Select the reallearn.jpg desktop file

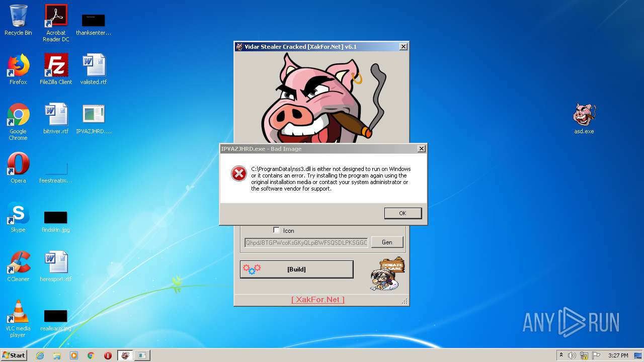(56, 320)
